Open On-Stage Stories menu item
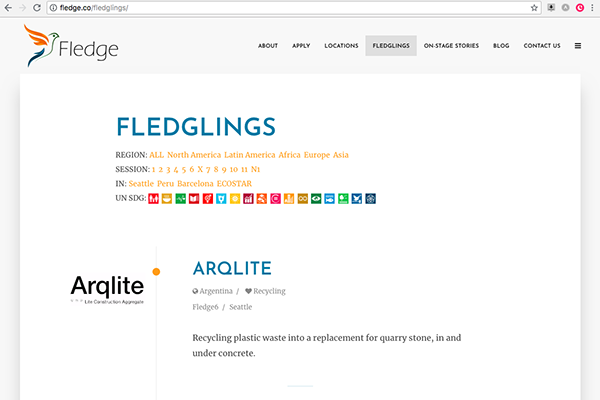Screen dimensions: 600x400 [451, 46]
